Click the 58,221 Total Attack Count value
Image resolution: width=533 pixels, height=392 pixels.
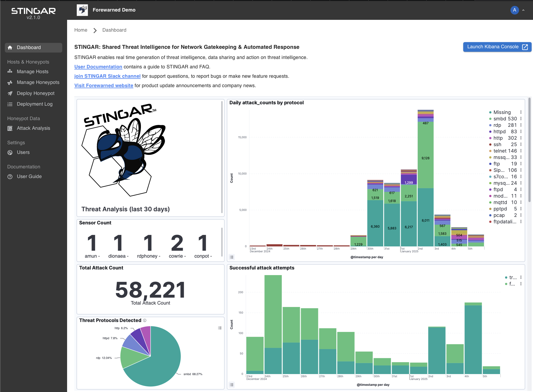tap(150, 290)
